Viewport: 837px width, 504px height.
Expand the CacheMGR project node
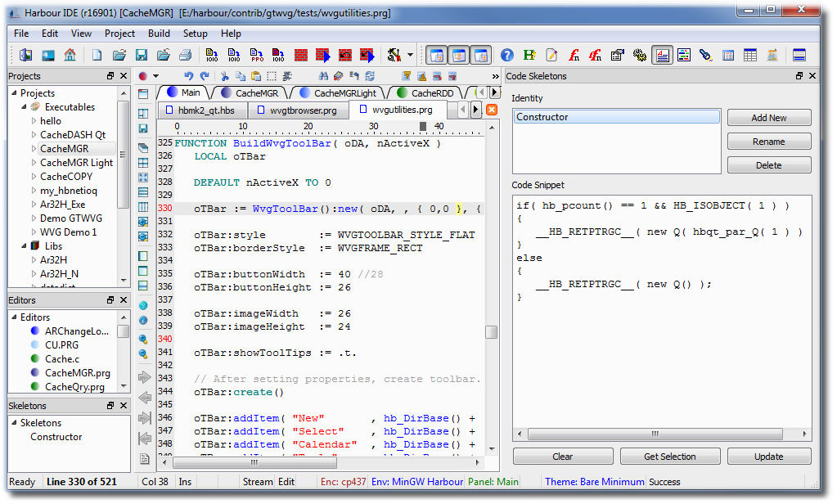click(x=34, y=149)
